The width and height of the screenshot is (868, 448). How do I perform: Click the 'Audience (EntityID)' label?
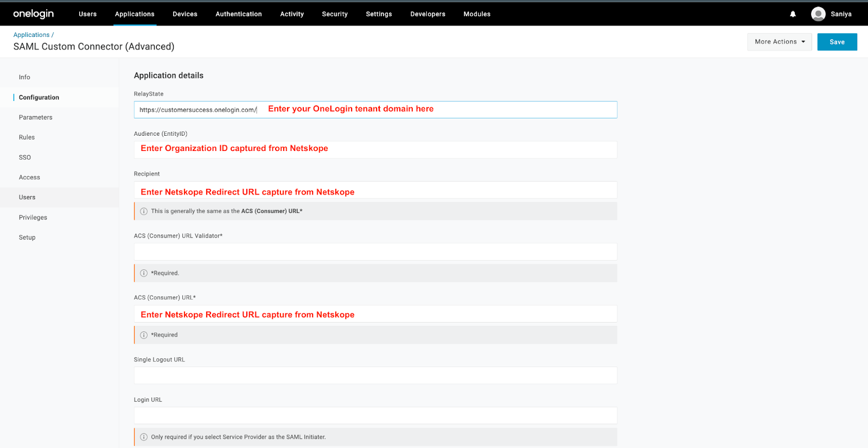coord(161,134)
